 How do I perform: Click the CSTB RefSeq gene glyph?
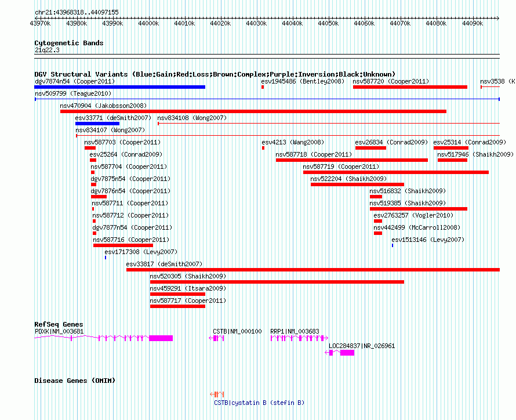[216, 338]
